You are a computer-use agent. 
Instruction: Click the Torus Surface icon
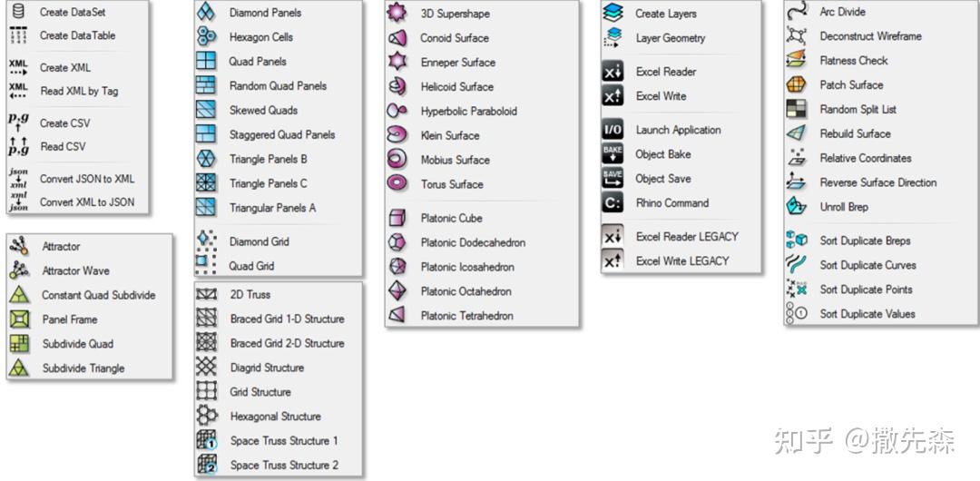pos(397,184)
